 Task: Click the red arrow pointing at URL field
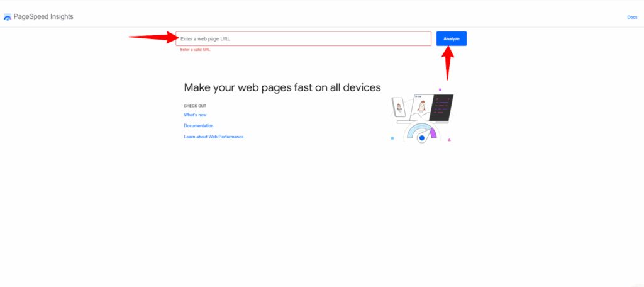point(153,37)
